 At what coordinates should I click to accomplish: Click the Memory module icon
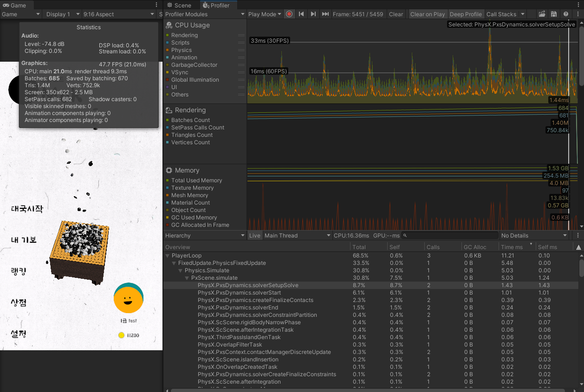pos(169,170)
